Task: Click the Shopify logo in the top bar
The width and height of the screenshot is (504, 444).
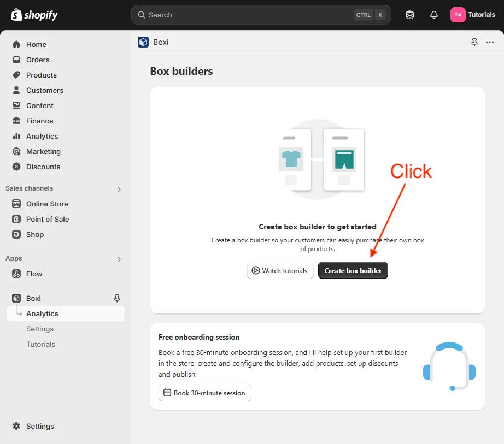Action: tap(34, 15)
